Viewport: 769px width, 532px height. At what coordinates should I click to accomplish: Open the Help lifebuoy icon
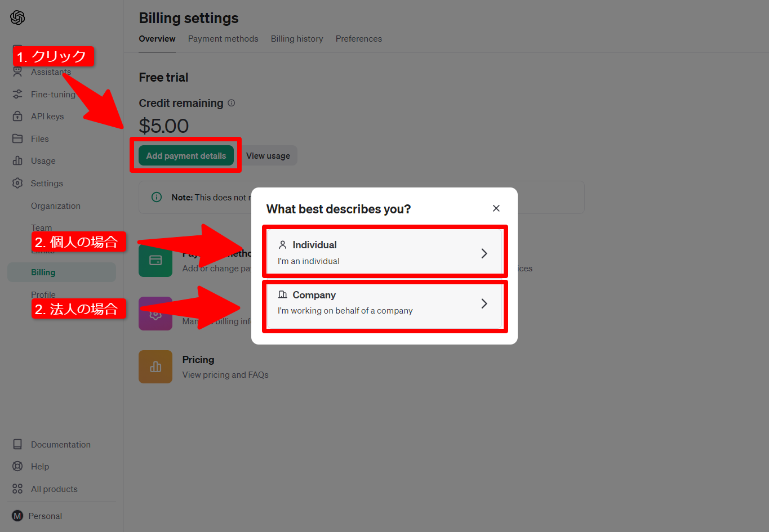[17, 466]
